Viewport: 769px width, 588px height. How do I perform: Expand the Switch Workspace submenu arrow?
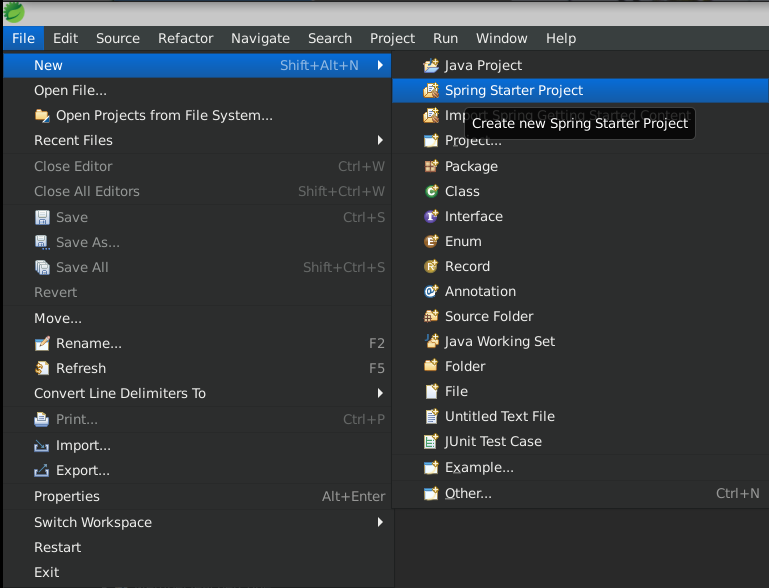pos(380,522)
